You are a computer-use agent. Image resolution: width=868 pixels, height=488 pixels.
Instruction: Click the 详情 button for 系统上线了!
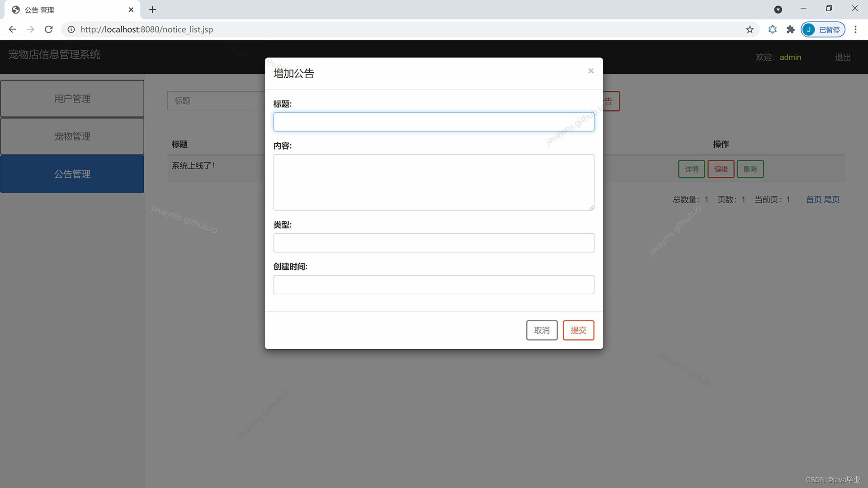[x=691, y=169]
